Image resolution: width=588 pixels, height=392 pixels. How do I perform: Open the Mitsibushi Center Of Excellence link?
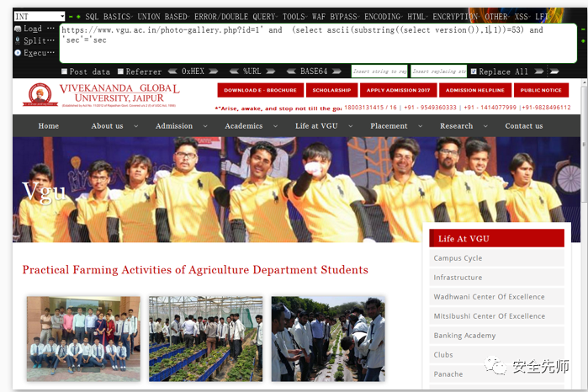[x=496, y=316]
